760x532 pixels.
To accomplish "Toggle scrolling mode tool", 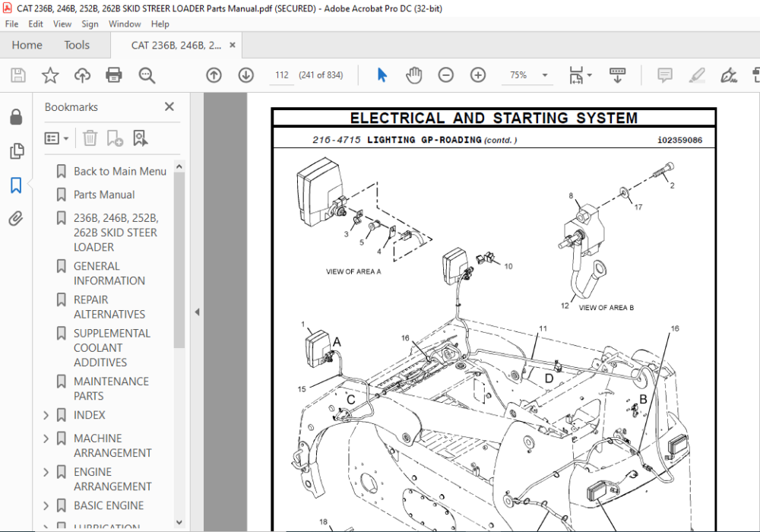I will (617, 75).
